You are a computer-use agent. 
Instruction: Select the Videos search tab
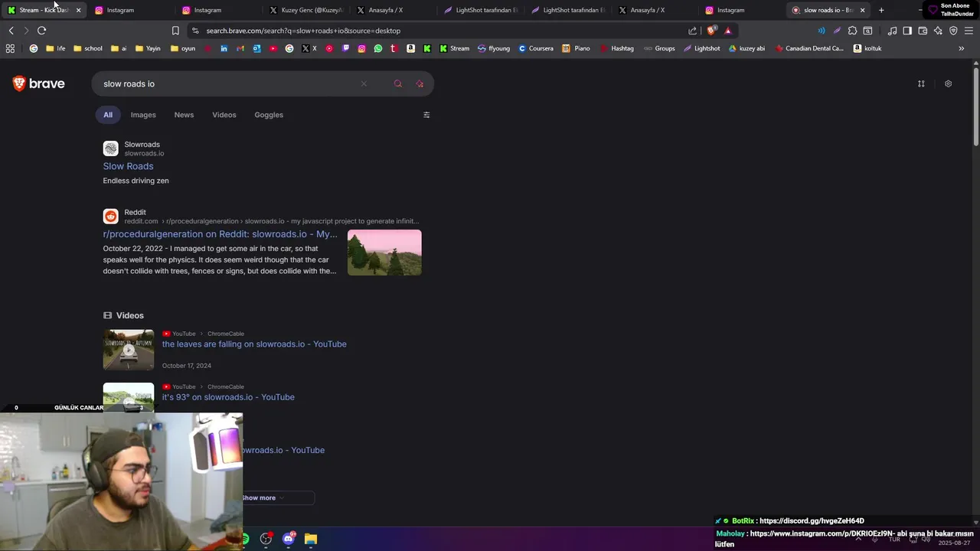pos(224,115)
